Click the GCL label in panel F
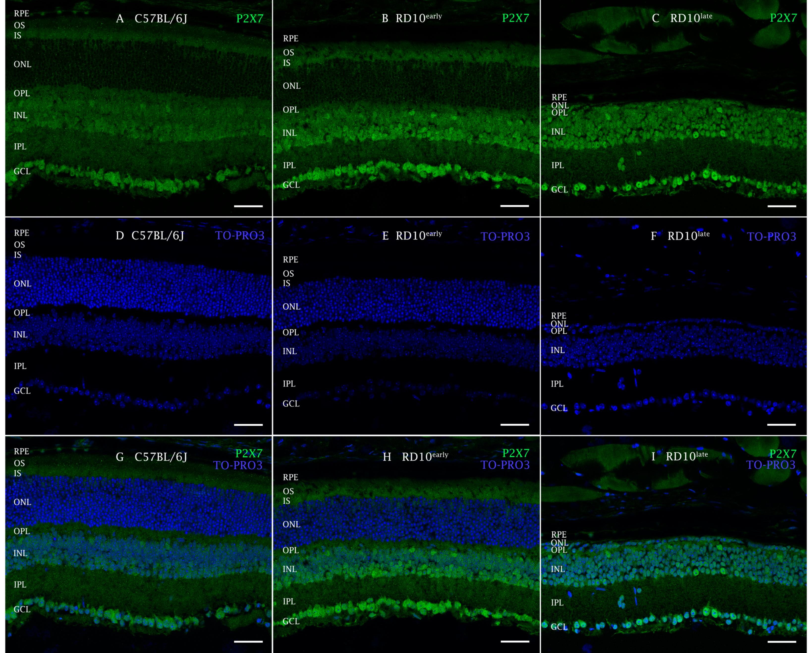The image size is (812, 653). coord(559,408)
